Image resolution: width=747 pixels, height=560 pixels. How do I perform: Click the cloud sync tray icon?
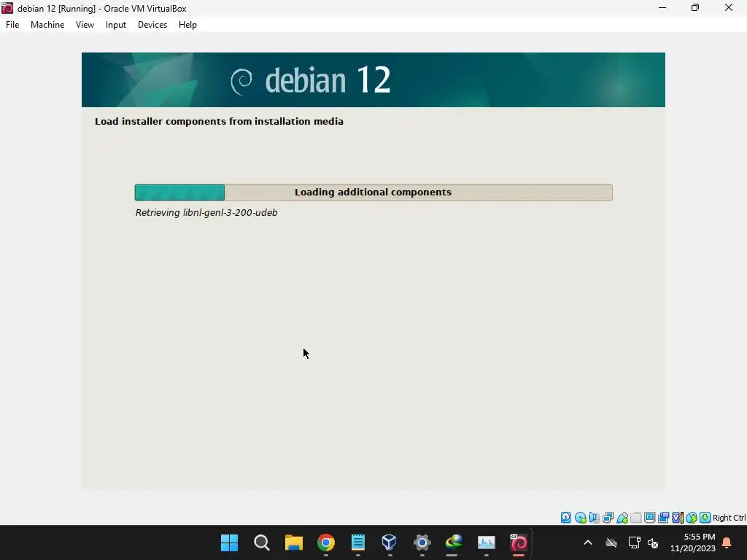[x=611, y=542]
